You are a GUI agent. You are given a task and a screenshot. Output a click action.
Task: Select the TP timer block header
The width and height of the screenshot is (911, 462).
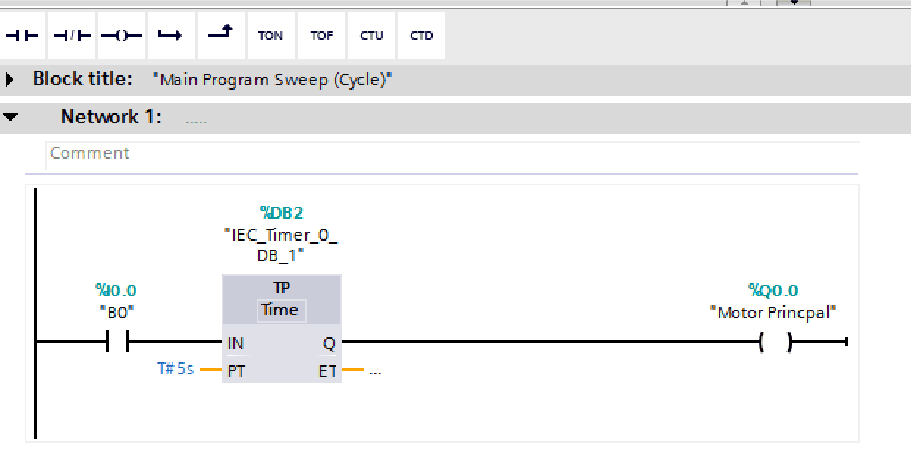pyautogui.click(x=282, y=288)
